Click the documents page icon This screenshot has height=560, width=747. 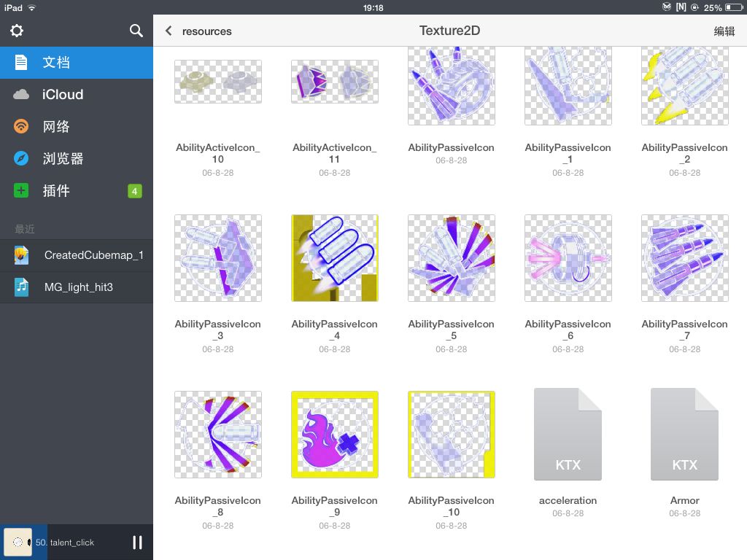(21, 63)
